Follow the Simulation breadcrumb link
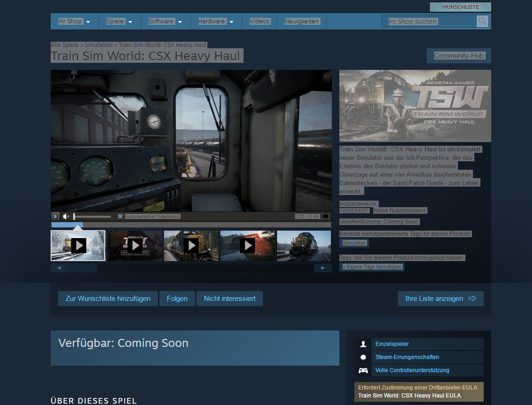Image resolution: width=532 pixels, height=405 pixels. tap(98, 45)
